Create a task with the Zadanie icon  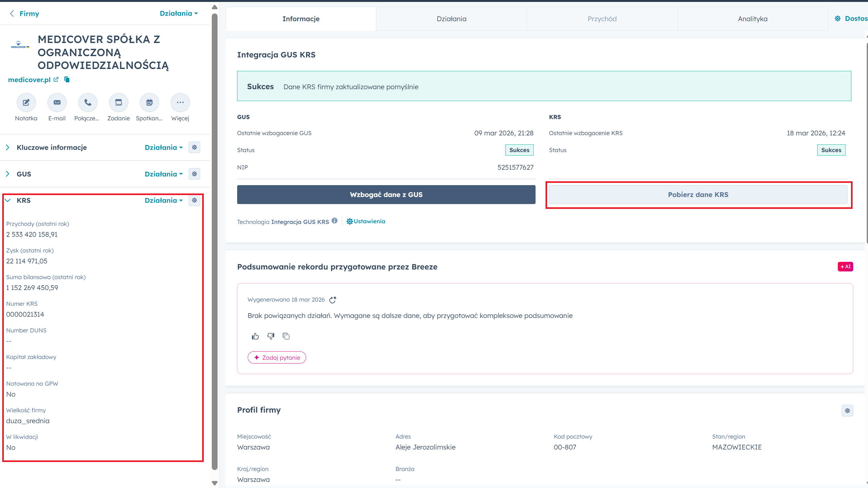coord(119,102)
